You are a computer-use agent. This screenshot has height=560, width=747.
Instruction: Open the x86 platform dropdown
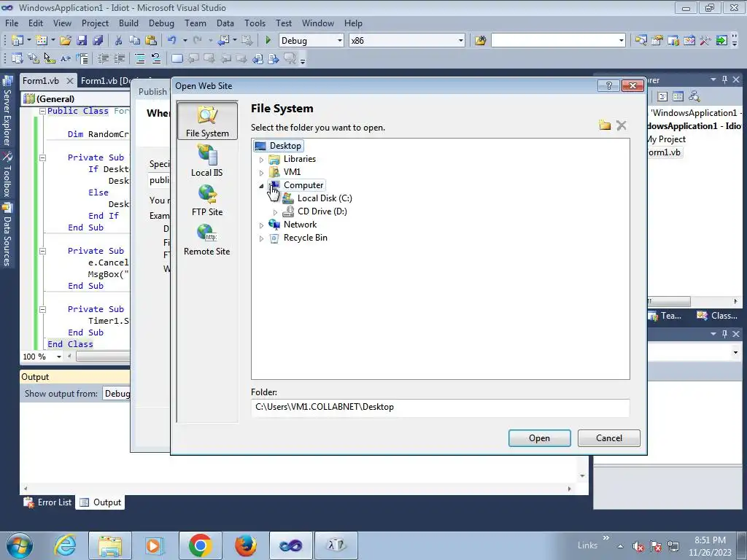pyautogui.click(x=461, y=41)
